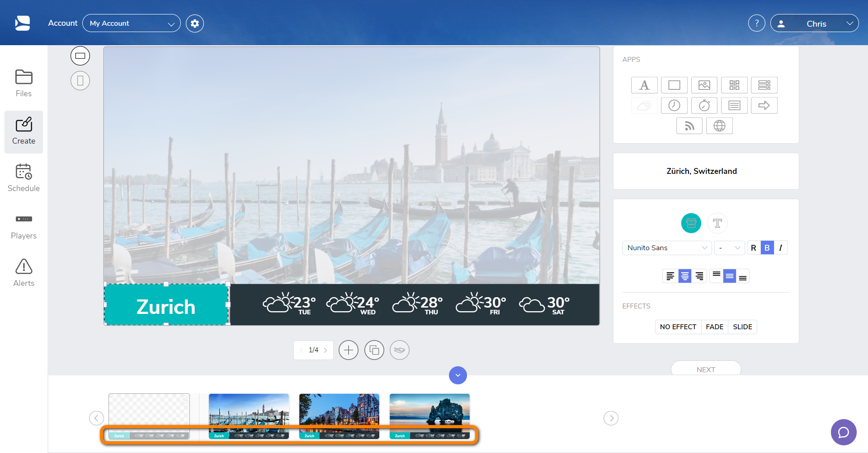This screenshot has width=868, height=453.
Task: Open the Web page app icon
Action: coord(720,126)
